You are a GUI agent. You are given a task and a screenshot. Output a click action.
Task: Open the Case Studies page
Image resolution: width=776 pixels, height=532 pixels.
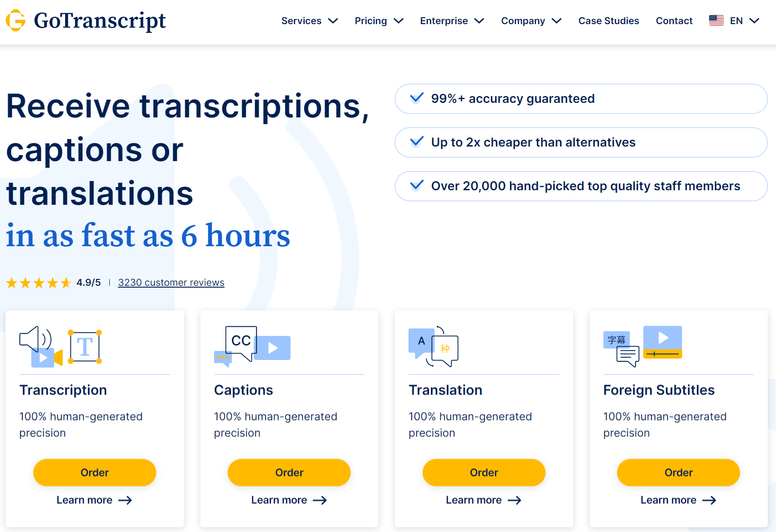(x=608, y=21)
